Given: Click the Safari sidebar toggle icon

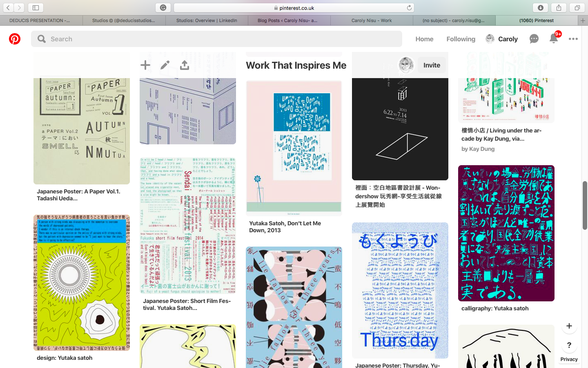Looking at the screenshot, I should click(x=36, y=8).
